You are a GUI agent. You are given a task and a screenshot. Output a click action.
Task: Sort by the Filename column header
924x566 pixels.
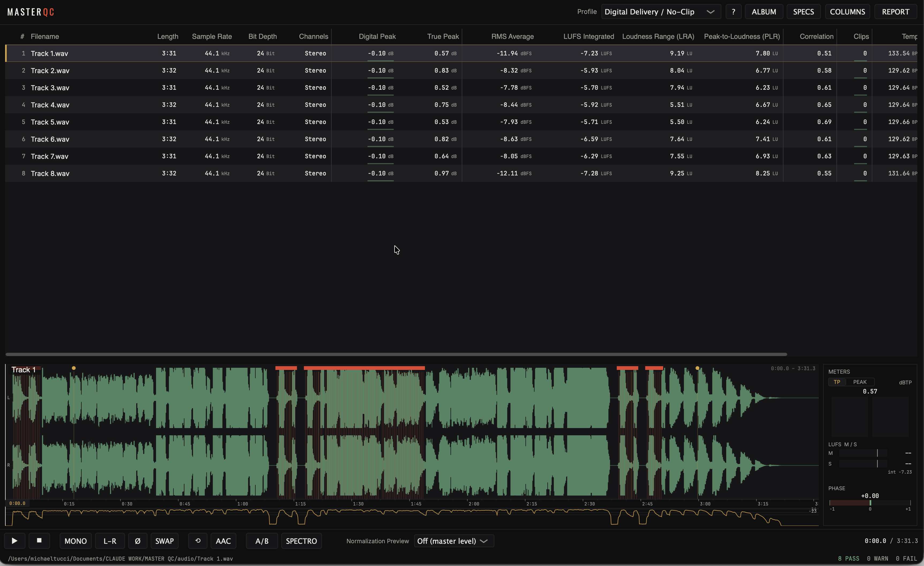coord(45,36)
